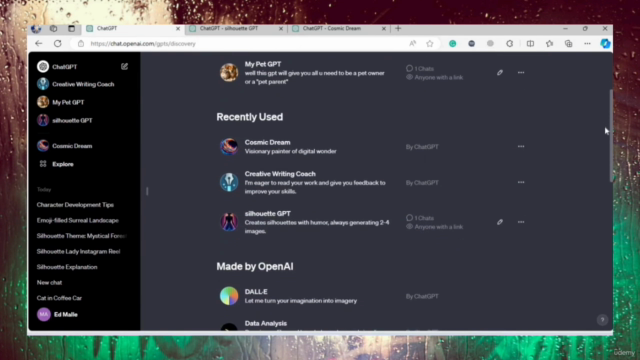Image resolution: width=640 pixels, height=360 pixels.
Task: Open more options for silhouette GPT row
Action: point(521,222)
